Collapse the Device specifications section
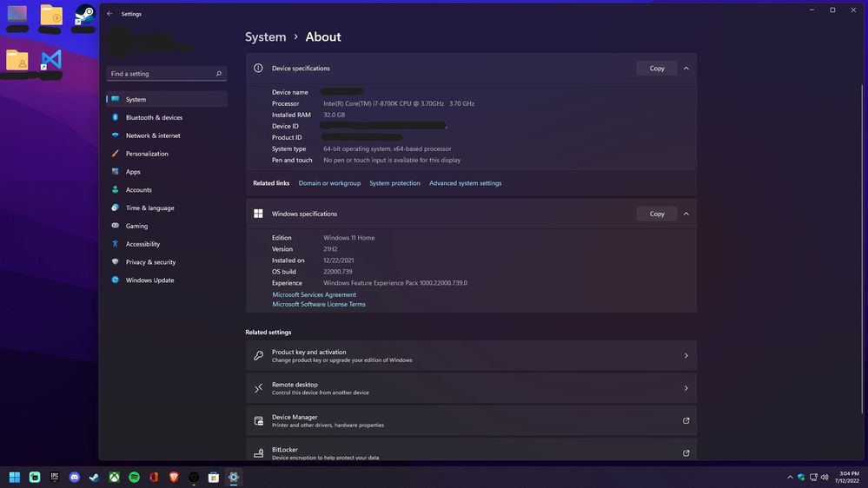This screenshot has width=868, height=488. pos(686,68)
